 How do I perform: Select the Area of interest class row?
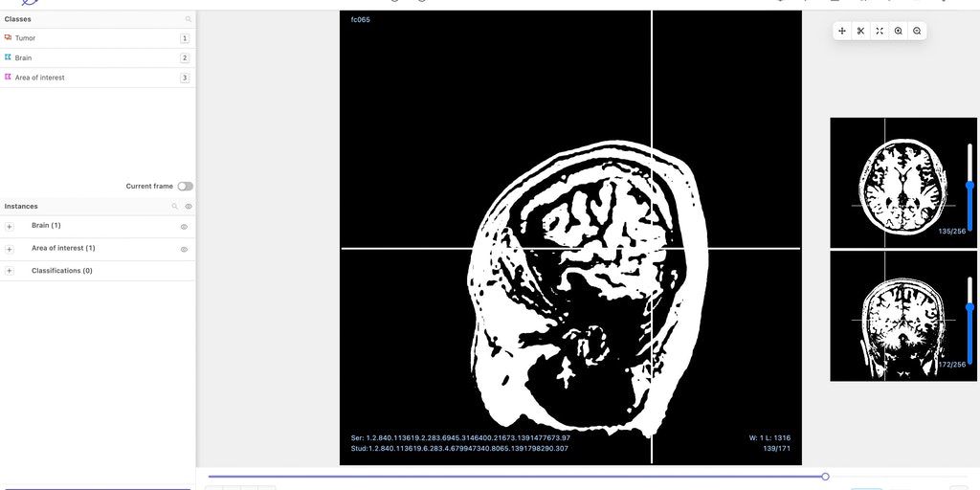coord(98,78)
